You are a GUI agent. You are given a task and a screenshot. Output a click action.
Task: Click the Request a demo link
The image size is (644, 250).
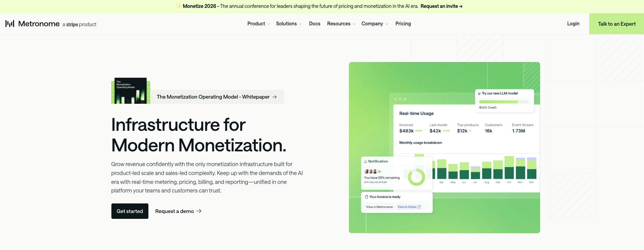(x=178, y=211)
